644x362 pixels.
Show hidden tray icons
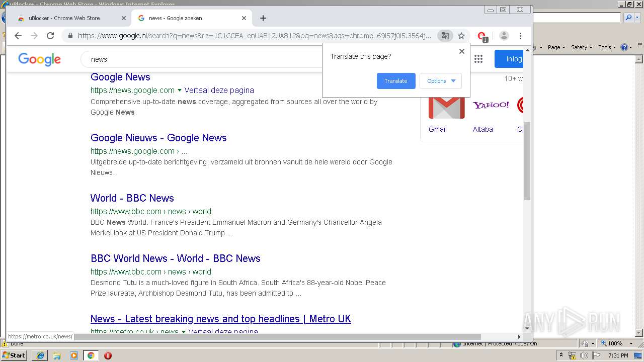pyautogui.click(x=561, y=355)
